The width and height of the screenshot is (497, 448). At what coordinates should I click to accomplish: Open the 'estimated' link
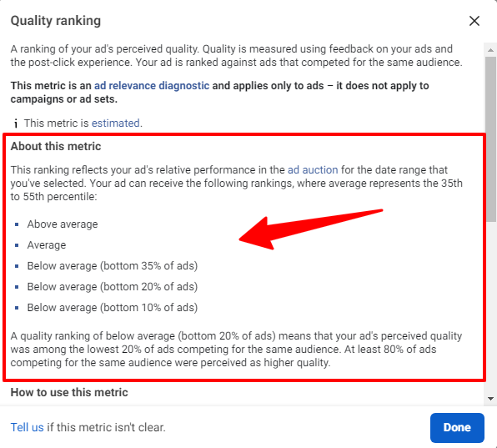116,123
